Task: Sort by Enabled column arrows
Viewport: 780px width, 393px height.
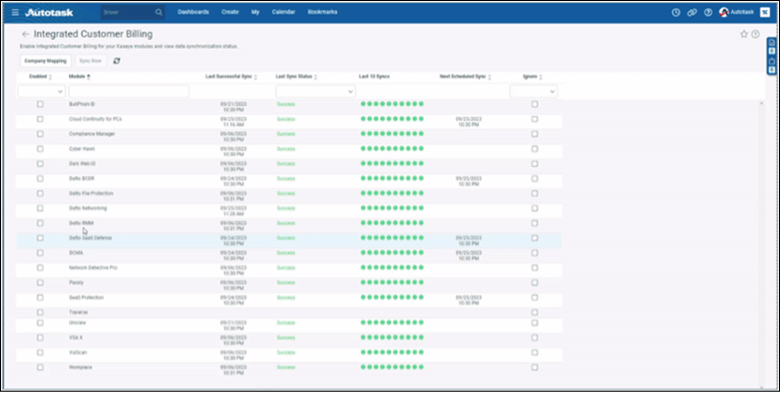Action: [50, 77]
